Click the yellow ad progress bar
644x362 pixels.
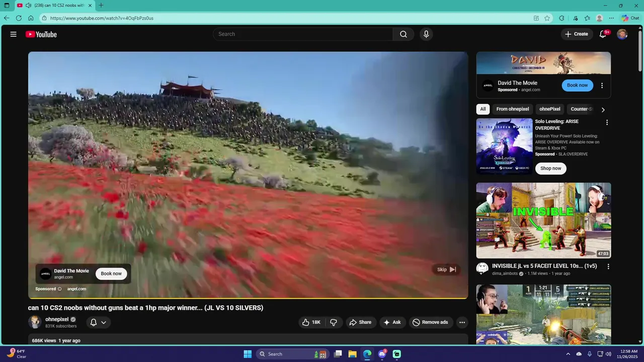(248, 299)
